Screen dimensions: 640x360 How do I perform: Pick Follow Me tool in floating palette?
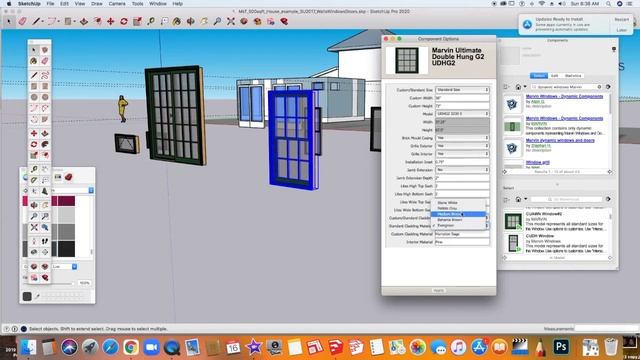coord(45,144)
